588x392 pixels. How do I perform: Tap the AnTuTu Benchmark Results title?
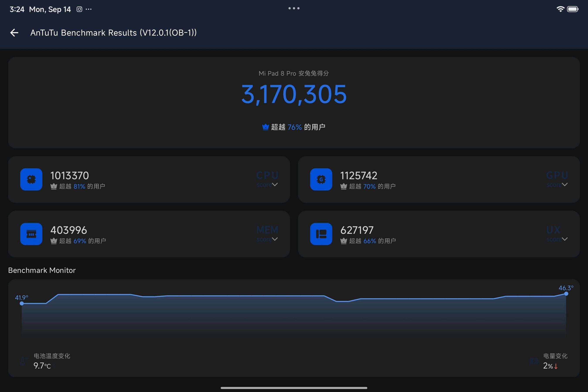coord(113,33)
